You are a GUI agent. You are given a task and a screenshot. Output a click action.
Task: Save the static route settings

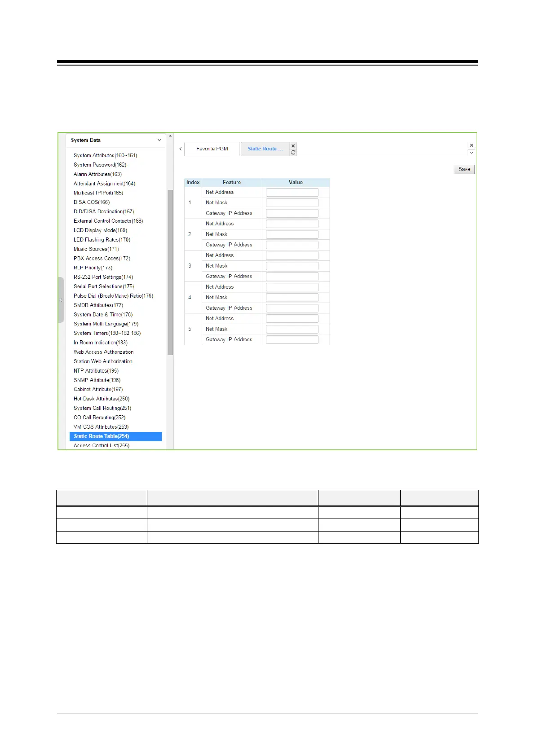click(464, 169)
